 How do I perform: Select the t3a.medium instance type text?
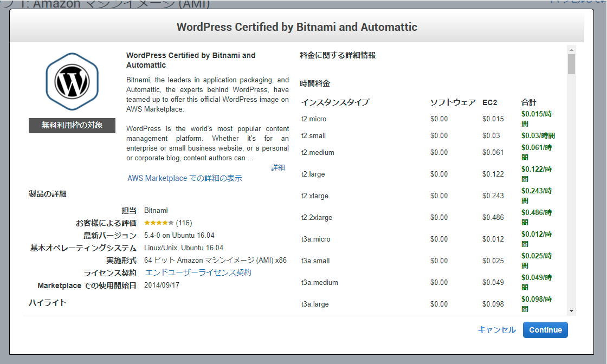click(x=319, y=283)
